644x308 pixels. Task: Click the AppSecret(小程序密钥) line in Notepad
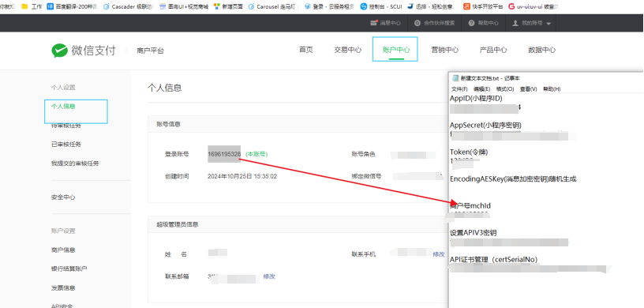point(485,125)
